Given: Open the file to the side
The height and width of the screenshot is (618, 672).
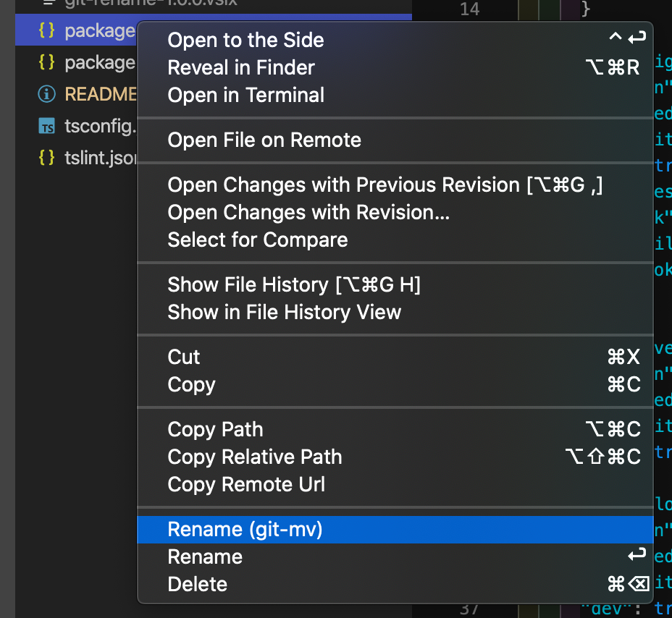Looking at the screenshot, I should (245, 40).
